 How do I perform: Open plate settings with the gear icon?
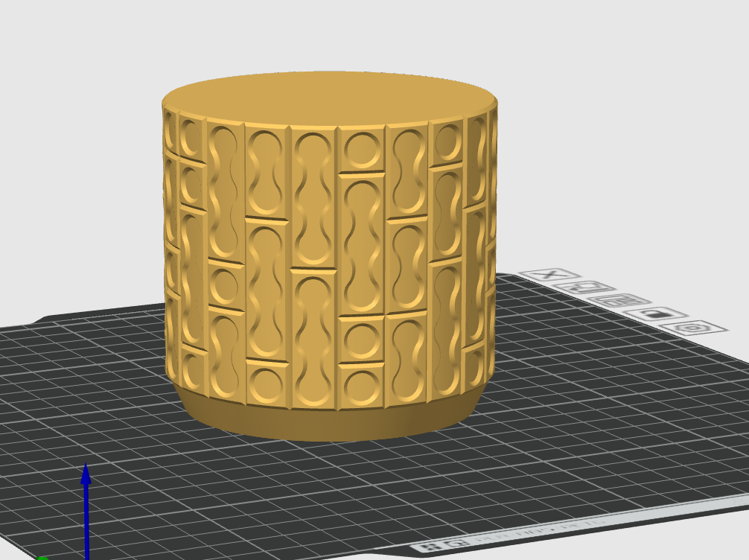(x=695, y=328)
